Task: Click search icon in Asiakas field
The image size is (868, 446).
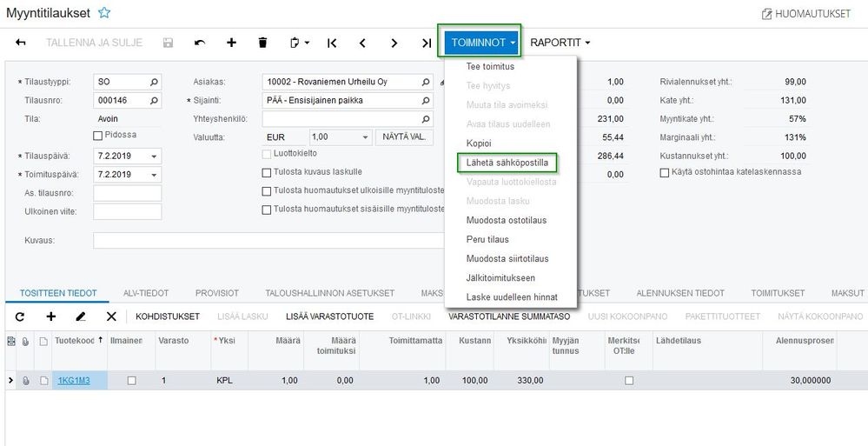Action: click(x=425, y=82)
